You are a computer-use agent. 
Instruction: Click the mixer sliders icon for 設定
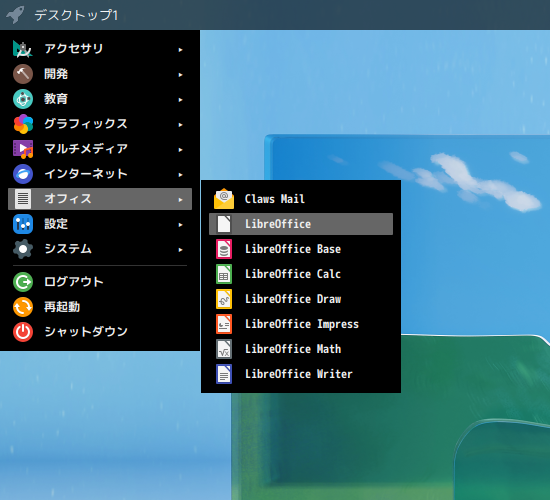pos(23,224)
